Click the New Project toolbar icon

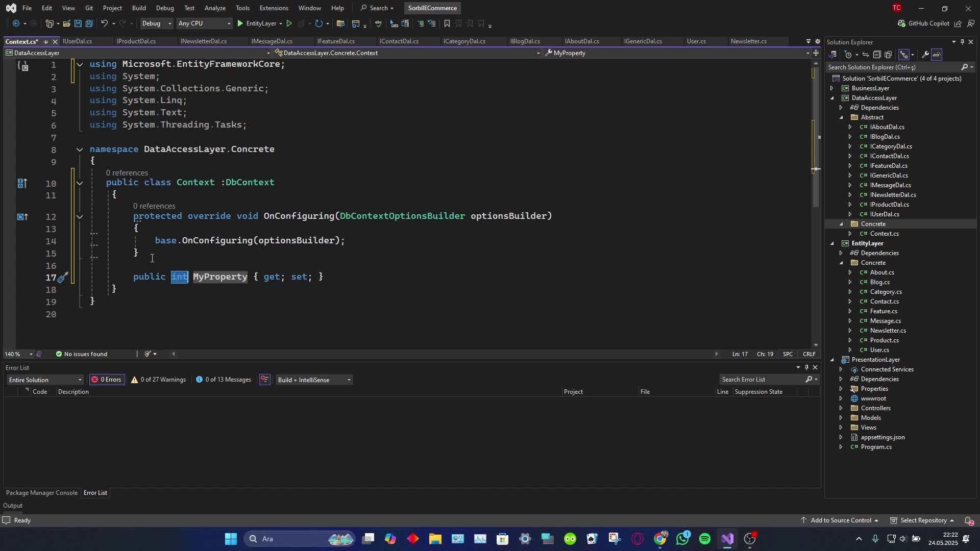(x=50, y=23)
